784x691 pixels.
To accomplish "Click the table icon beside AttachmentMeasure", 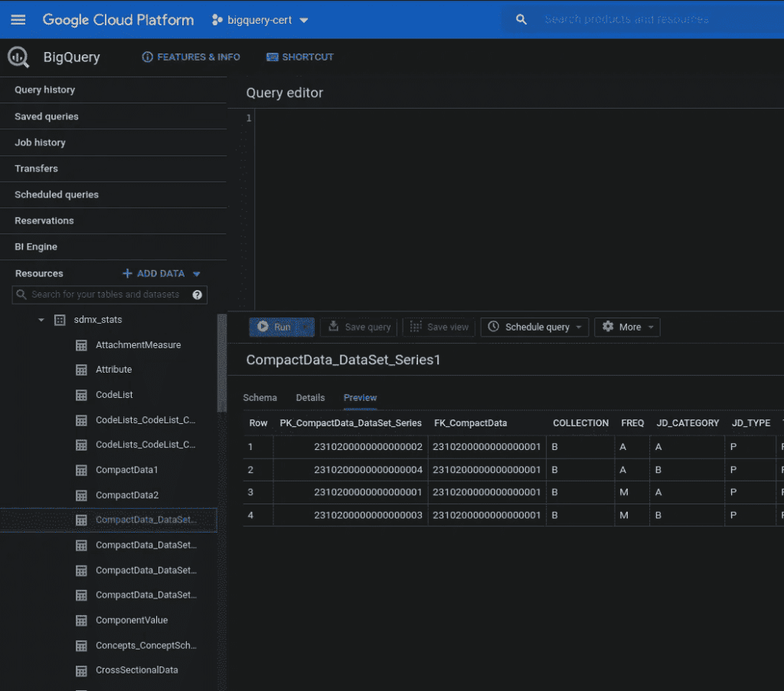I will (81, 345).
